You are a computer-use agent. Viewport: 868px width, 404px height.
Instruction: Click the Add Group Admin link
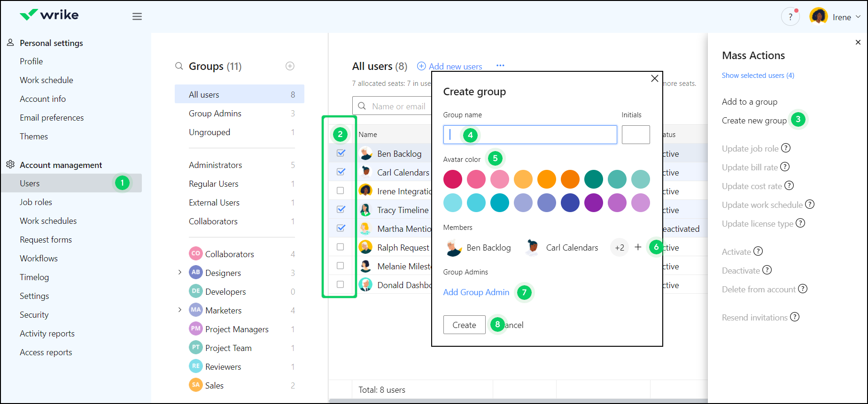[476, 292]
